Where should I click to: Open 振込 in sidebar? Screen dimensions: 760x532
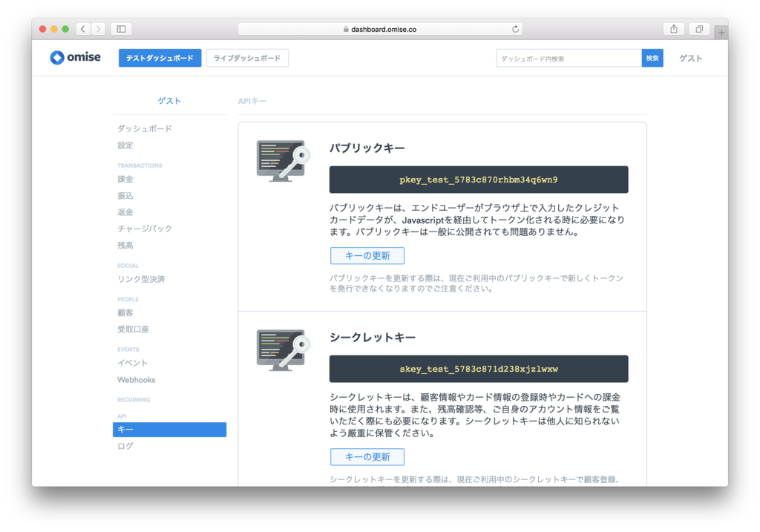click(x=125, y=195)
